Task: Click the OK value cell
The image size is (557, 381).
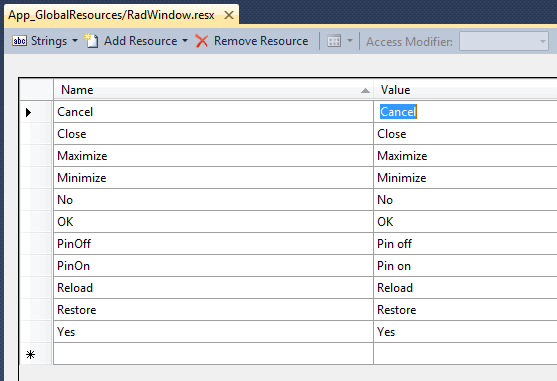Action: (465, 222)
